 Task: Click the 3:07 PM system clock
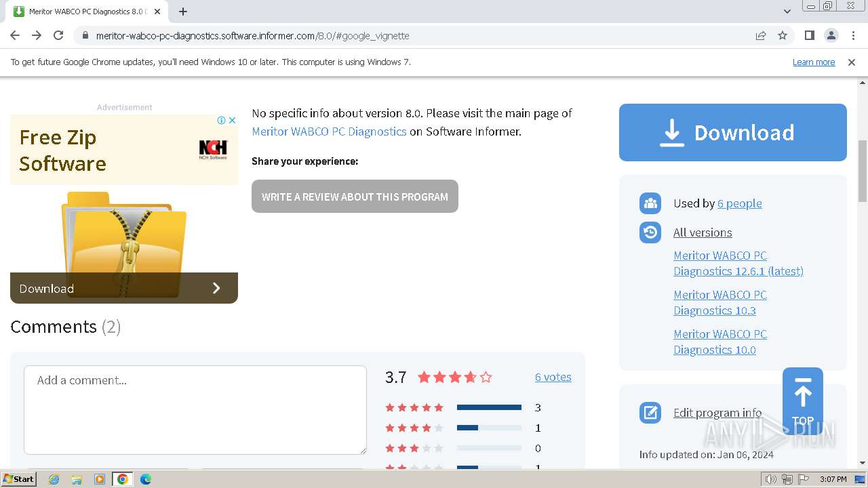click(833, 479)
